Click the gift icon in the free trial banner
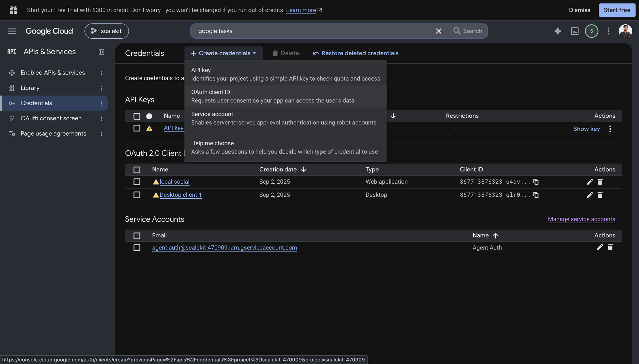This screenshot has height=364, width=639. click(x=13, y=10)
